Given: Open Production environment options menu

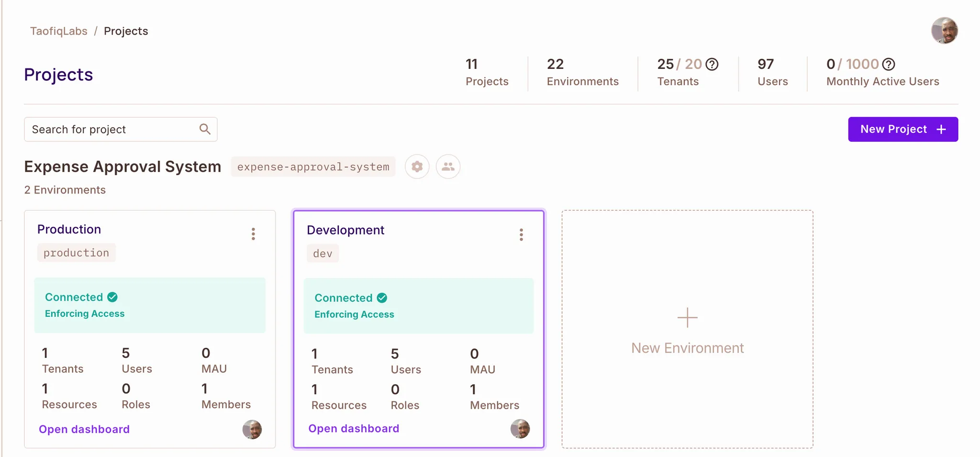Looking at the screenshot, I should [253, 234].
